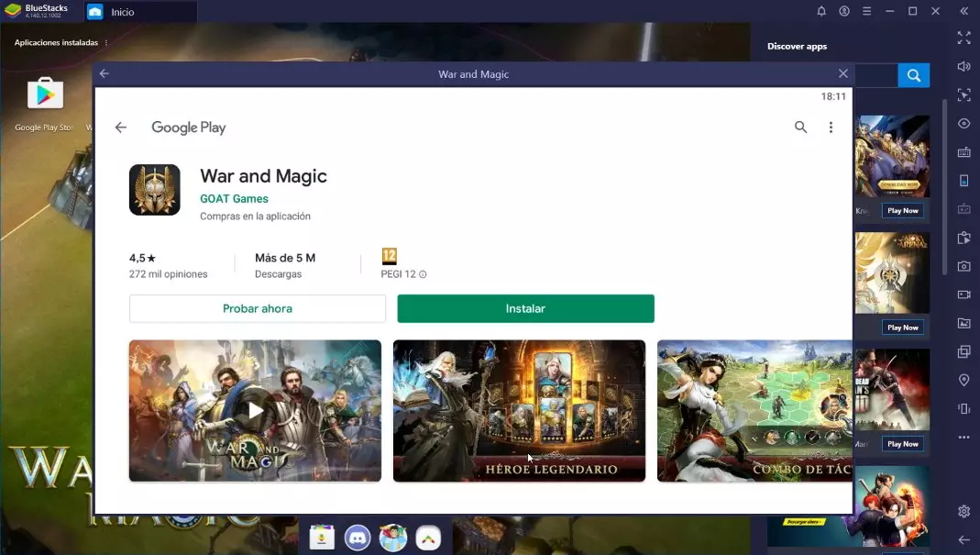
Task: Click the Discover apps blue search button
Action: pos(913,75)
